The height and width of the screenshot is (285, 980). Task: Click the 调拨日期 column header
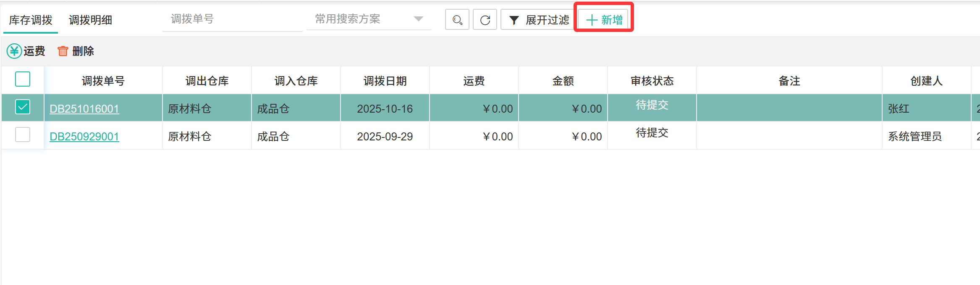coord(385,81)
